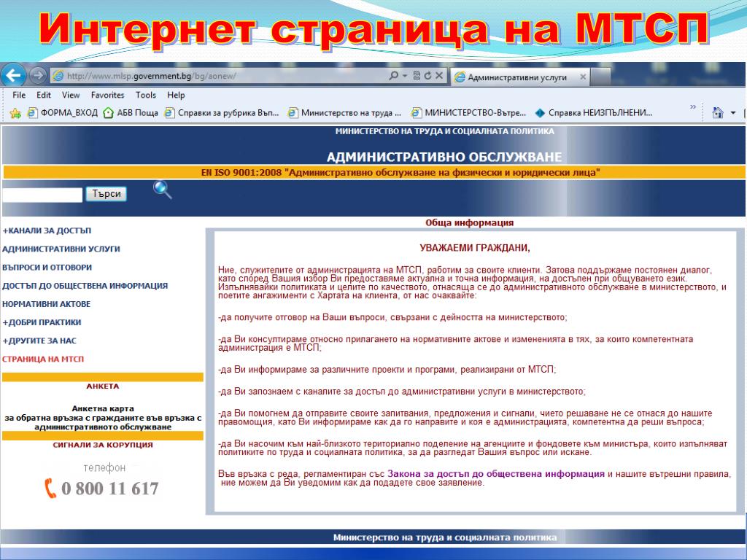Click the Refresh icon in address bar
747x560 pixels.
tap(427, 76)
